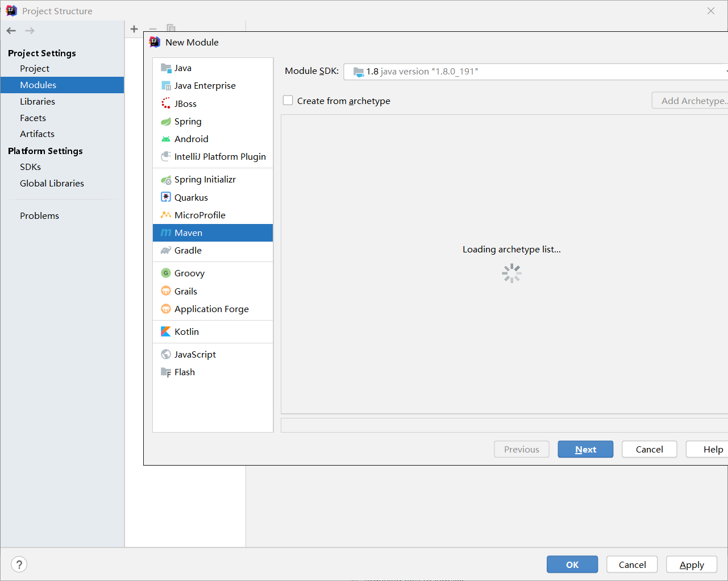This screenshot has height=581, width=728.
Task: Click the JavaScript globe icon
Action: click(166, 354)
